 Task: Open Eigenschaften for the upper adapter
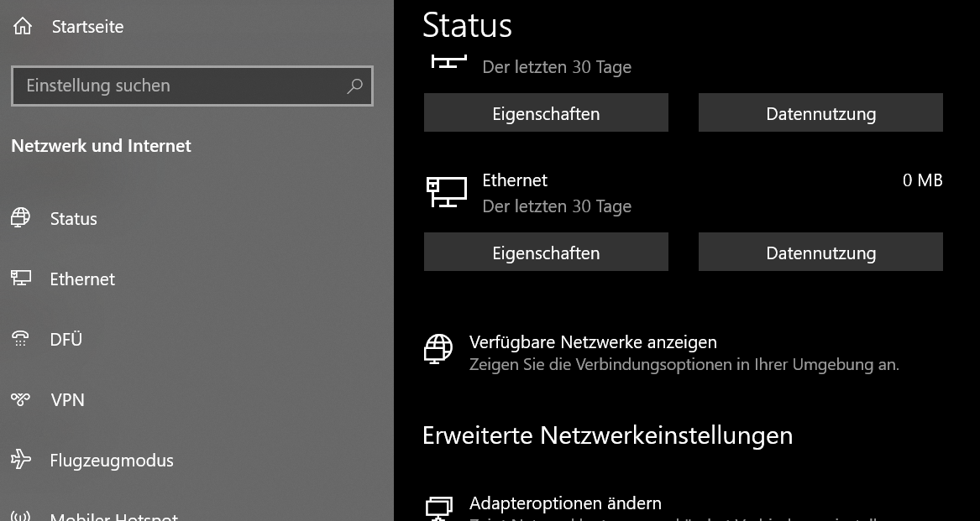point(546,113)
